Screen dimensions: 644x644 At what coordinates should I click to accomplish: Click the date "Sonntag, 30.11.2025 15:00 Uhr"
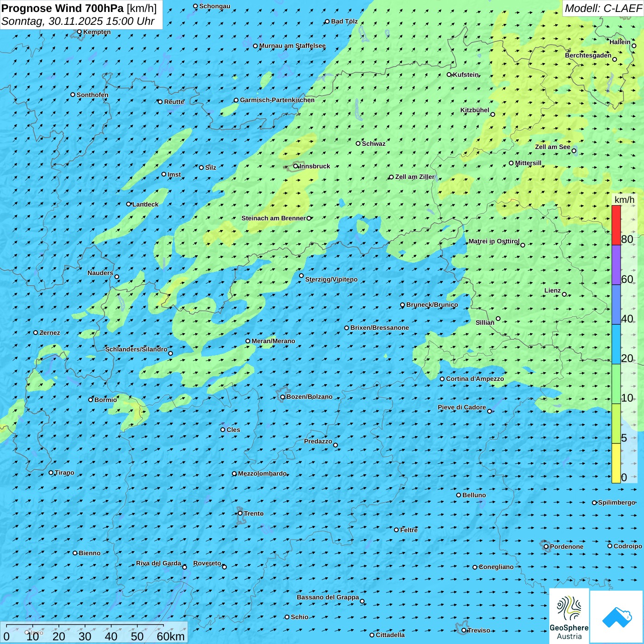pyautogui.click(x=78, y=21)
